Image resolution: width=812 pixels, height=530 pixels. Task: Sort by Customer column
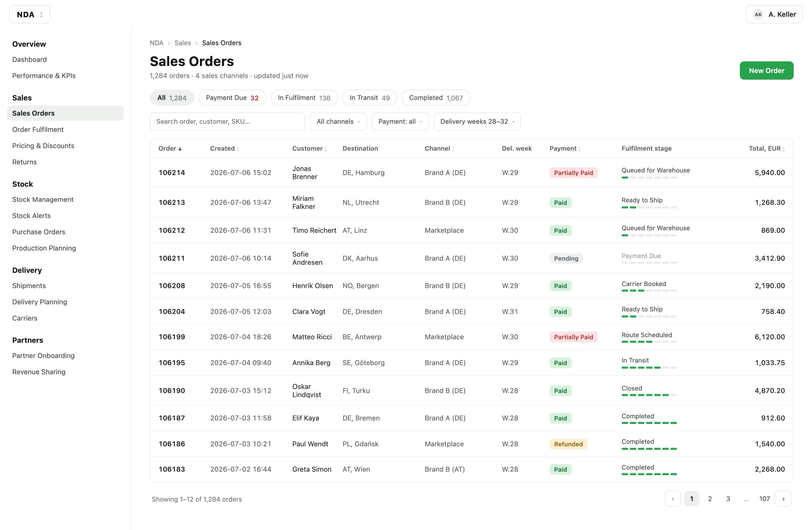(310, 148)
